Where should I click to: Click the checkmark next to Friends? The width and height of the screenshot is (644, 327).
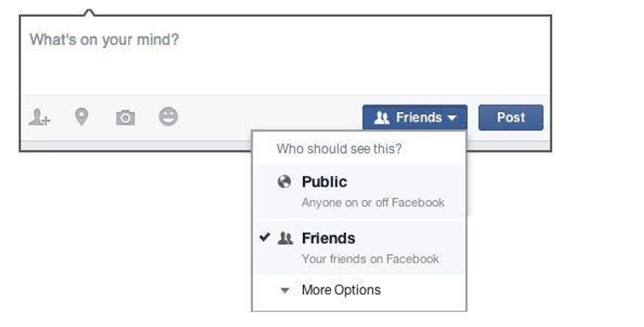[x=264, y=238]
